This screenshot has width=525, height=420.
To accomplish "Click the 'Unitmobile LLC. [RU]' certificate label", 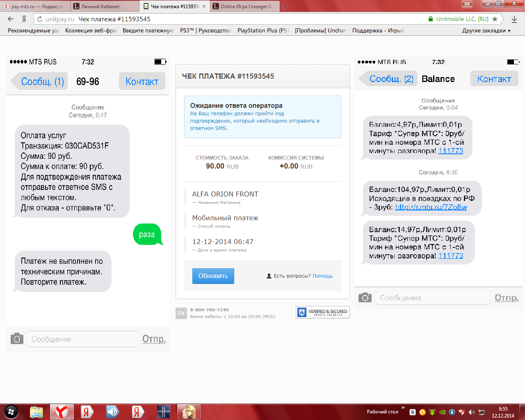I will 462,19.
